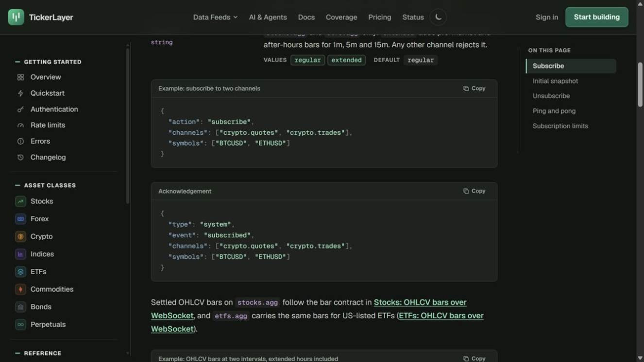The width and height of the screenshot is (644, 362).
Task: Click the Bonds bank icon
Action: coord(20,307)
